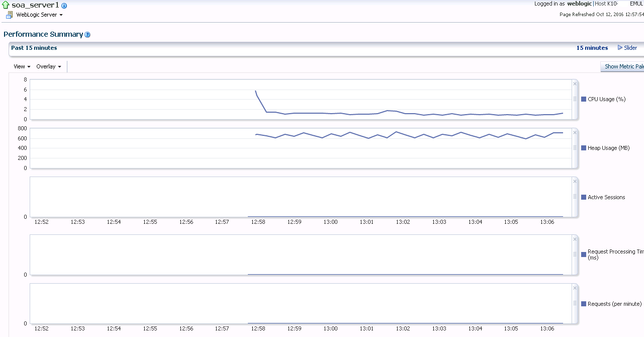This screenshot has width=644, height=337.
Task: Click the Page Refreshed timestamp text
Action: coord(602,14)
